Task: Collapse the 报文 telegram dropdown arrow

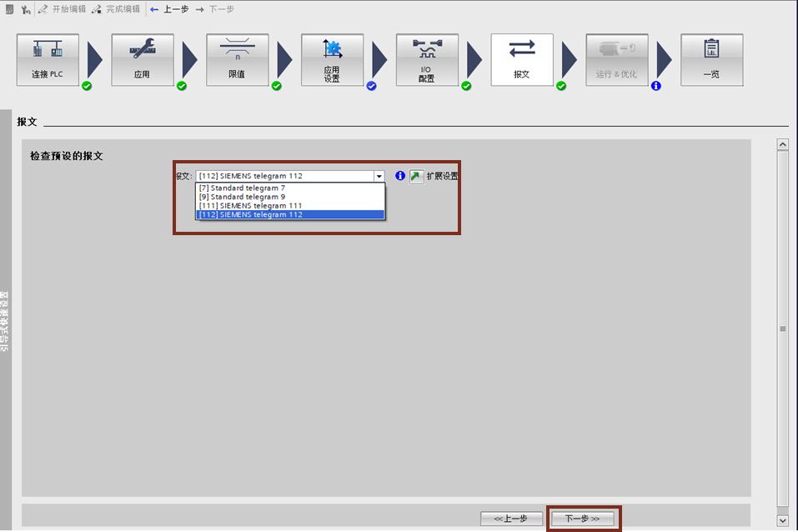Action: 379,176
